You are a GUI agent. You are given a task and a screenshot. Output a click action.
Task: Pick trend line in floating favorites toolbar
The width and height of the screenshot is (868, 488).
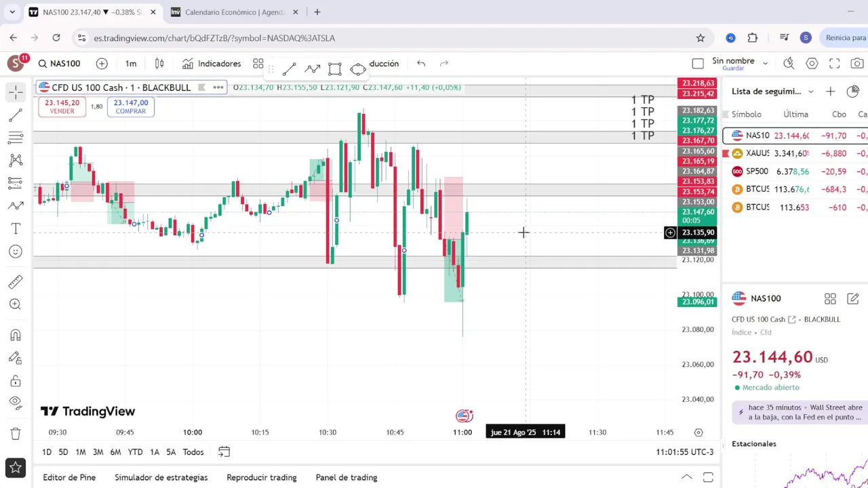point(289,68)
